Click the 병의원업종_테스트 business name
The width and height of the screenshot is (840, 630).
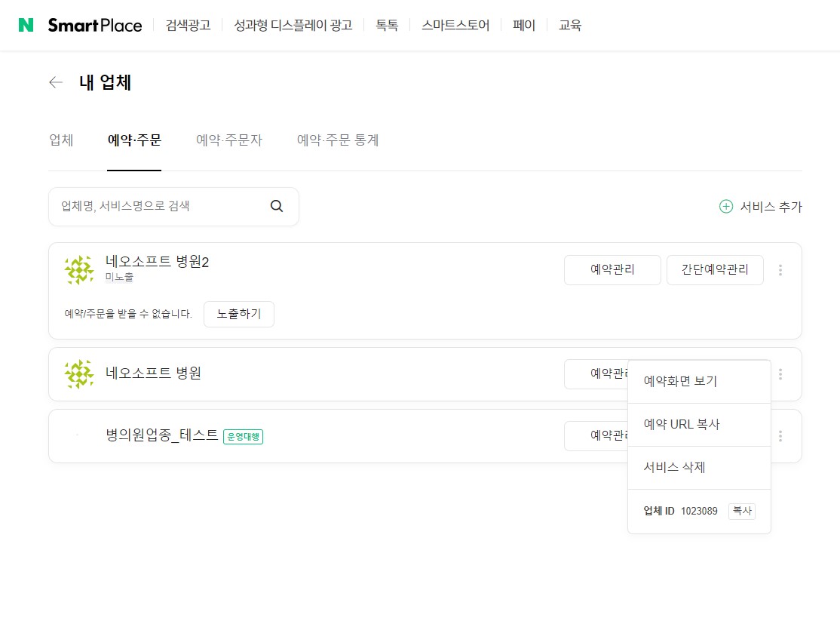tap(162, 435)
